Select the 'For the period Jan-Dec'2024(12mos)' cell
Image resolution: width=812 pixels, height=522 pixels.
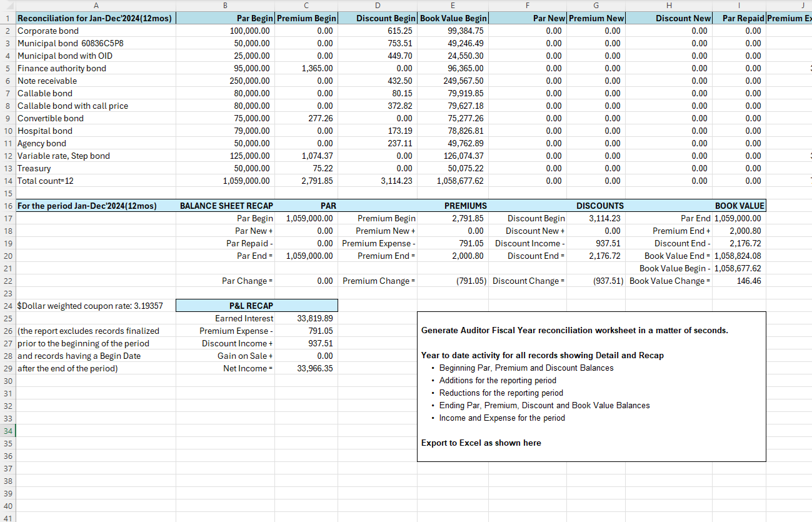pos(96,206)
